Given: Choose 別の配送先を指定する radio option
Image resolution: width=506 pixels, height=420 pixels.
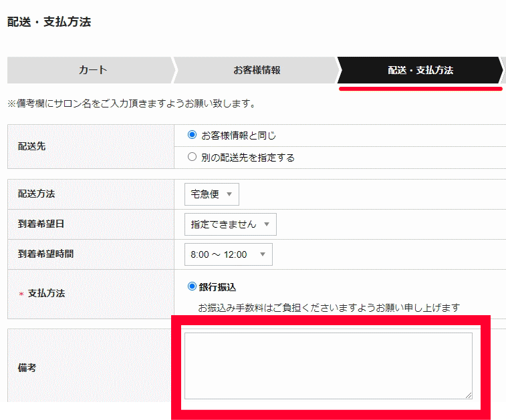Looking at the screenshot, I should click(x=193, y=158).
